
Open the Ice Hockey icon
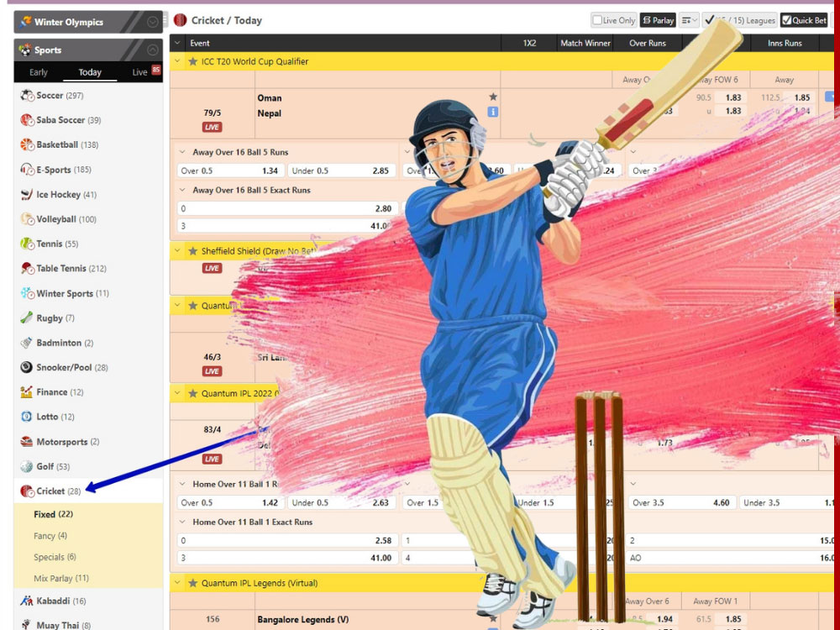27,195
